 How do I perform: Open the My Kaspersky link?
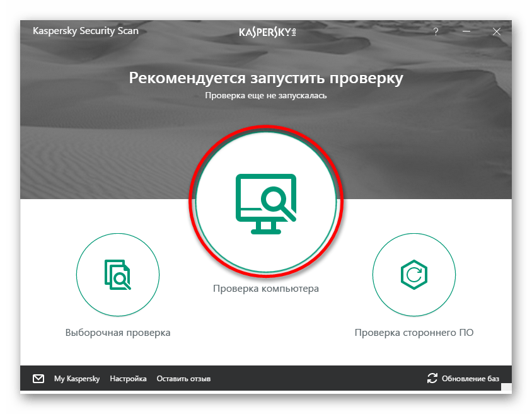[77, 379]
